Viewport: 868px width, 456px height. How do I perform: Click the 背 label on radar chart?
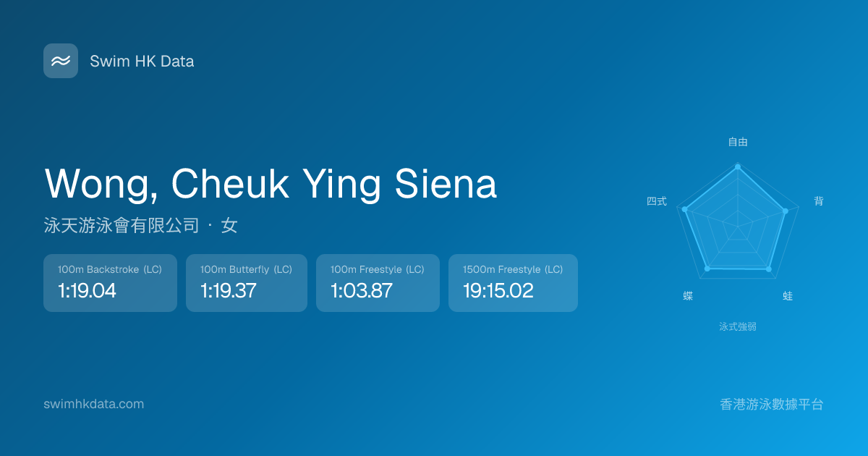click(819, 201)
